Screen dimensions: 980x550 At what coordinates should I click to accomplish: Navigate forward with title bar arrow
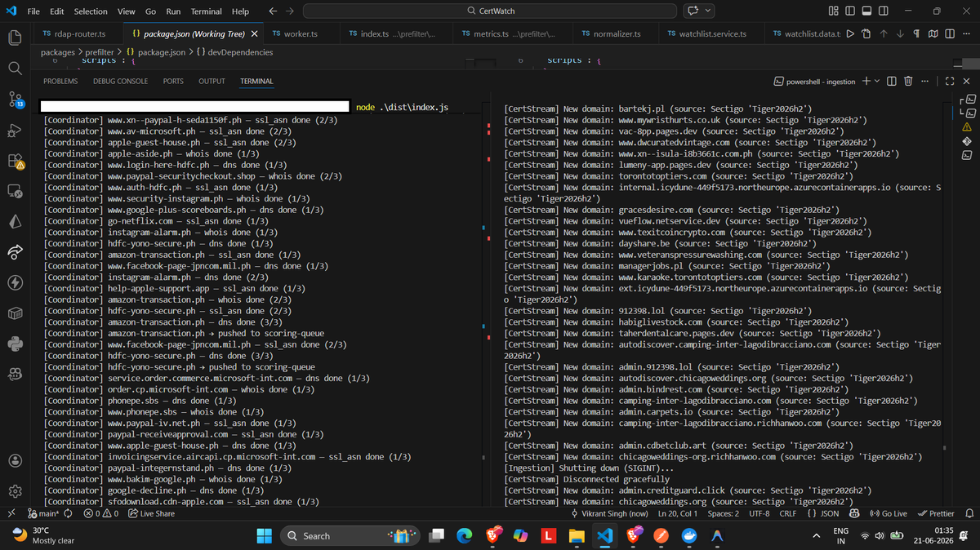[x=289, y=11]
